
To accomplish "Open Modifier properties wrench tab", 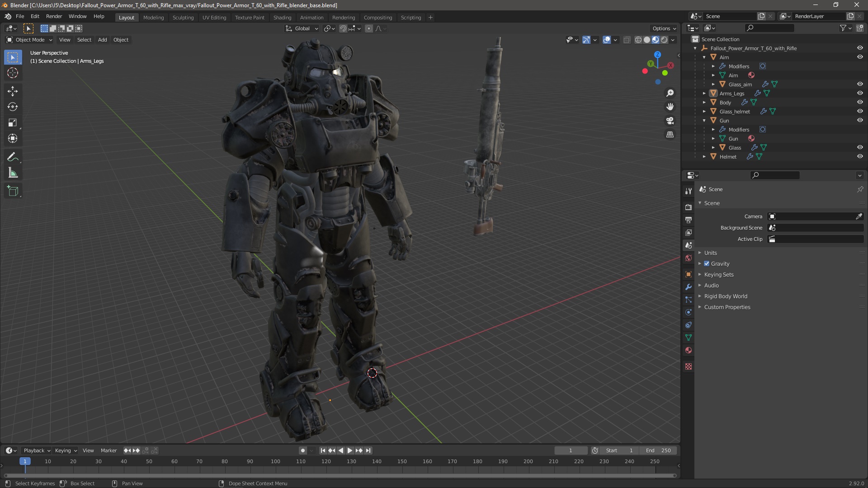I will click(689, 287).
